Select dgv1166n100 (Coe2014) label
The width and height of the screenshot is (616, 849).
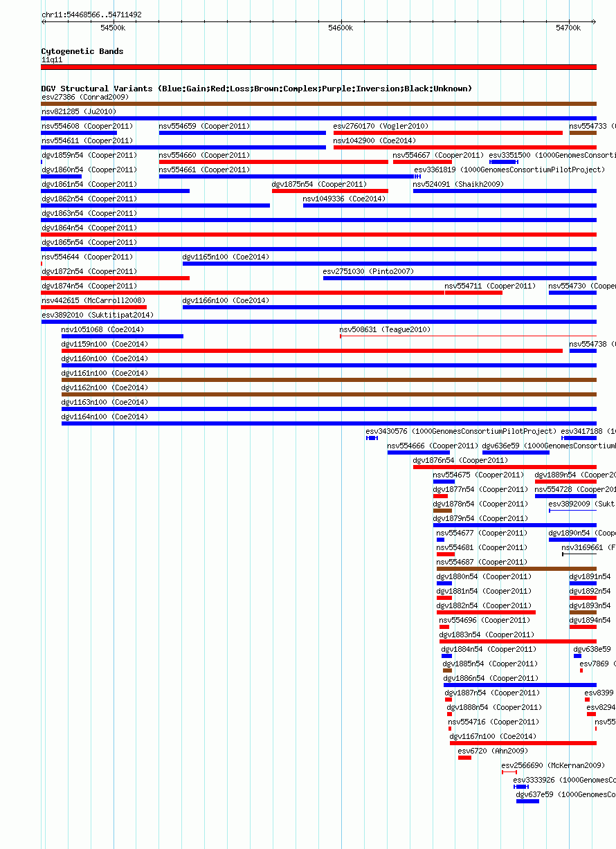226,300
